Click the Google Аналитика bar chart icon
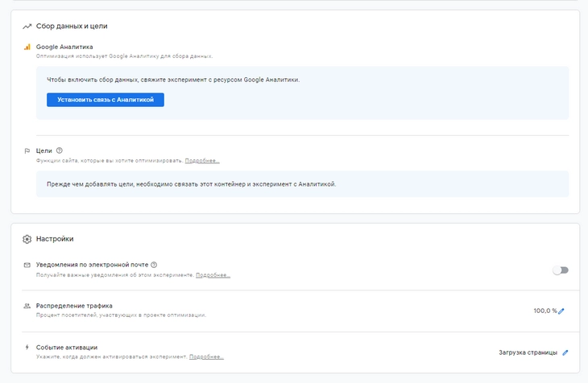 [x=27, y=47]
